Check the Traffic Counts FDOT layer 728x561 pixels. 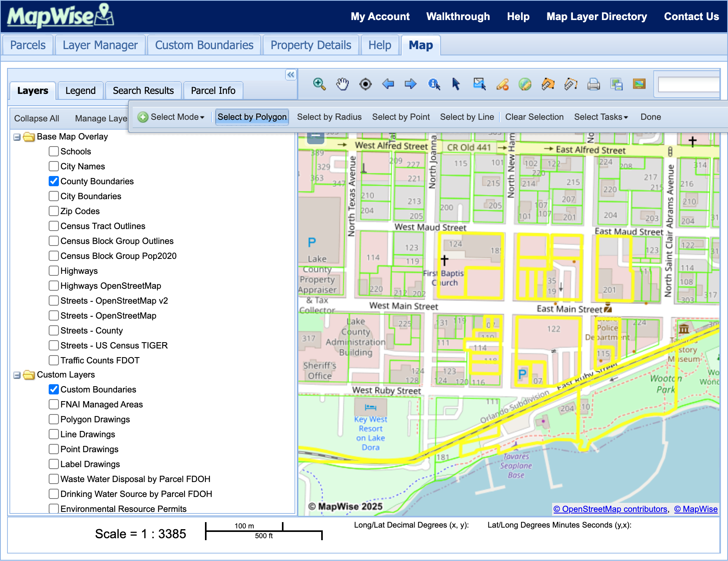tap(54, 360)
